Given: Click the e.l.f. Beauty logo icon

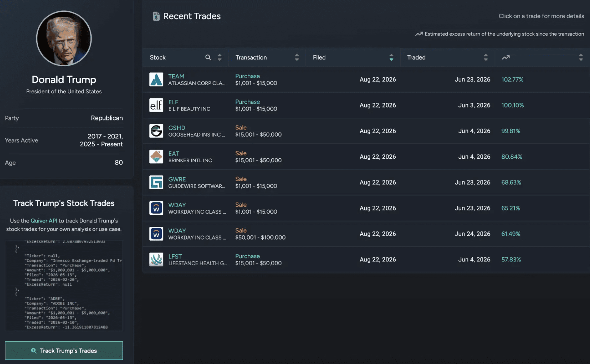Looking at the screenshot, I should (156, 105).
